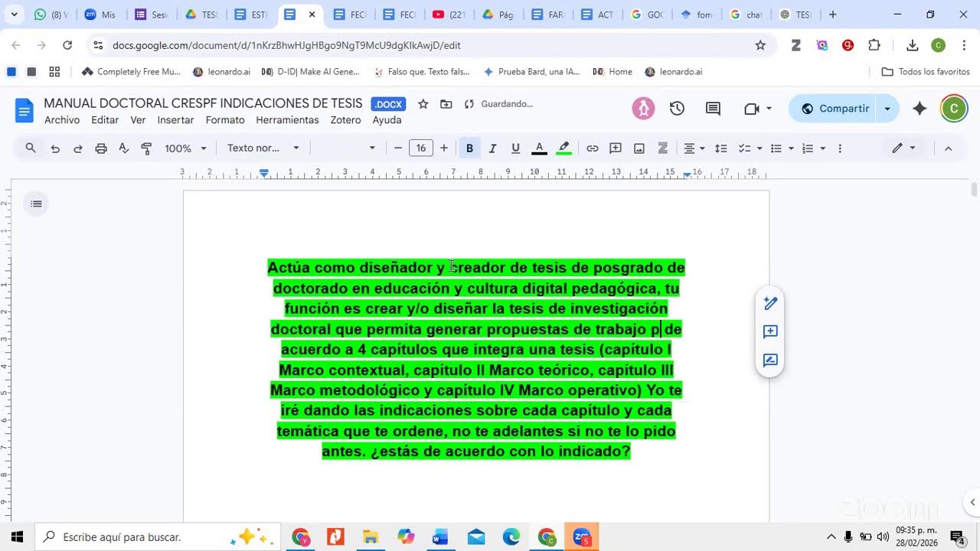Click the Print icon

click(101, 148)
